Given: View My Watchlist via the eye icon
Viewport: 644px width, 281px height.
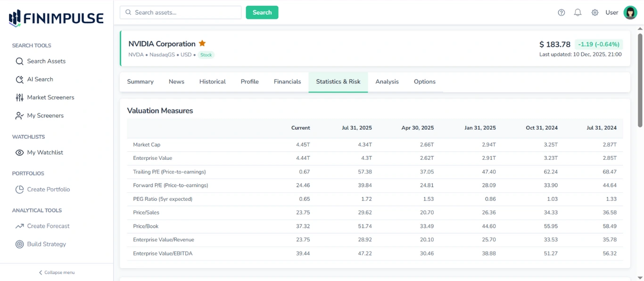Looking at the screenshot, I should click(x=19, y=152).
